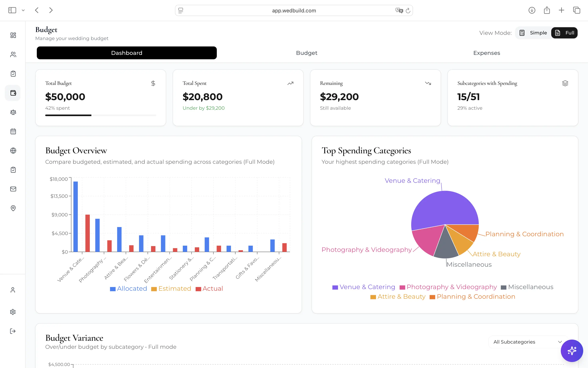Toggle Planning & Coordination in pie legend
The width and height of the screenshot is (588, 368).
[x=472, y=297]
